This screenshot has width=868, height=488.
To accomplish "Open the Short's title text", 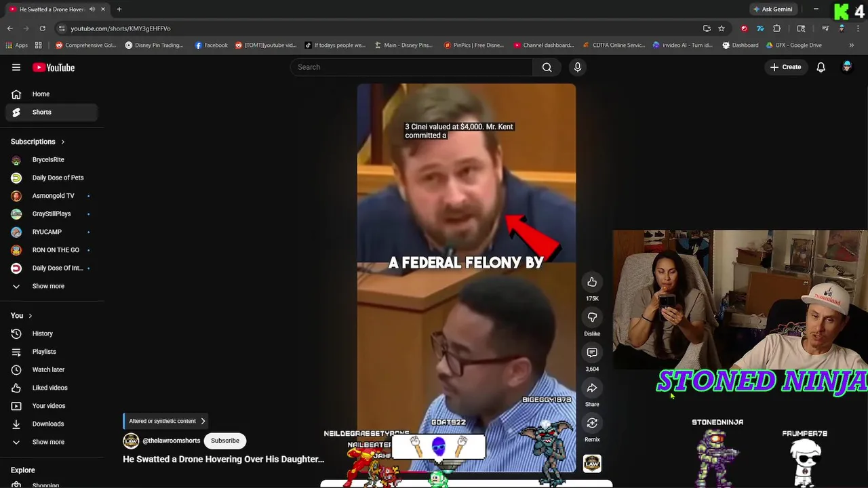I will coord(223,460).
